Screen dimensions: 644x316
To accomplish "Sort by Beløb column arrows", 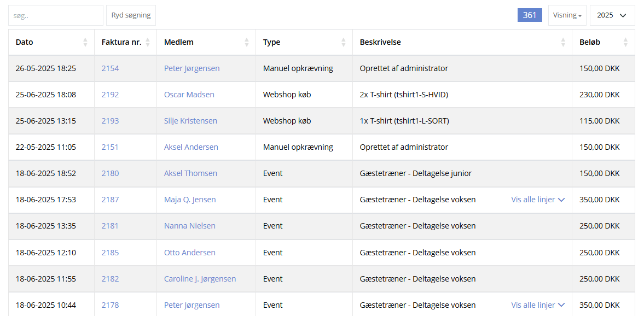I will 625,42.
